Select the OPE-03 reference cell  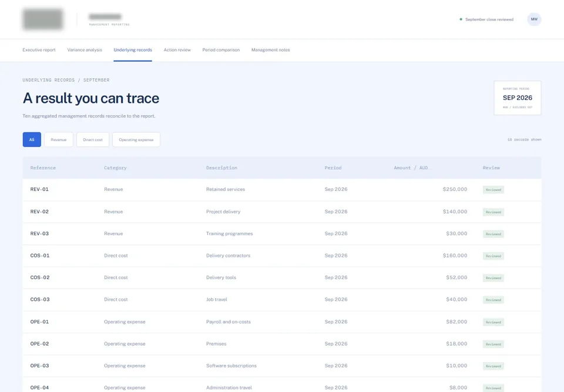[x=39, y=366]
